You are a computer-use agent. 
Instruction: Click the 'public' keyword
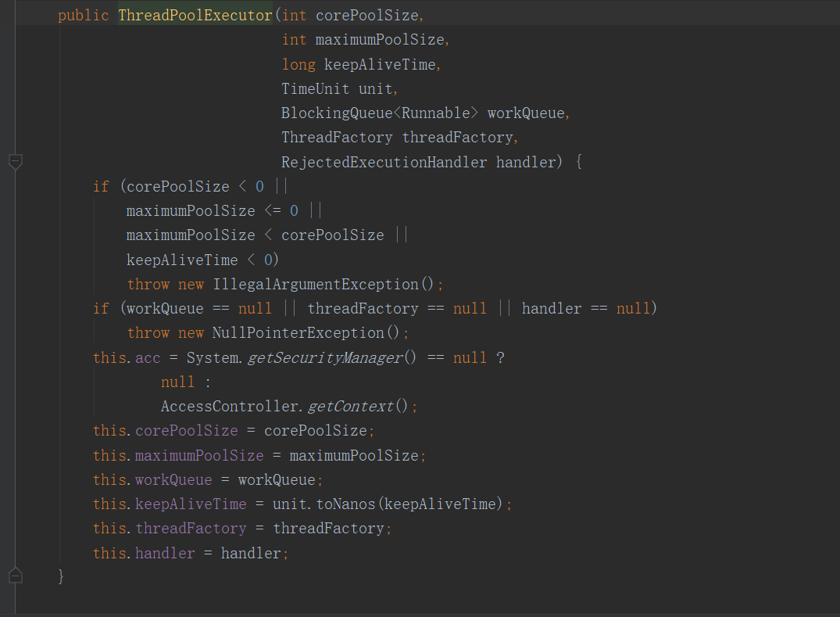click(x=84, y=16)
